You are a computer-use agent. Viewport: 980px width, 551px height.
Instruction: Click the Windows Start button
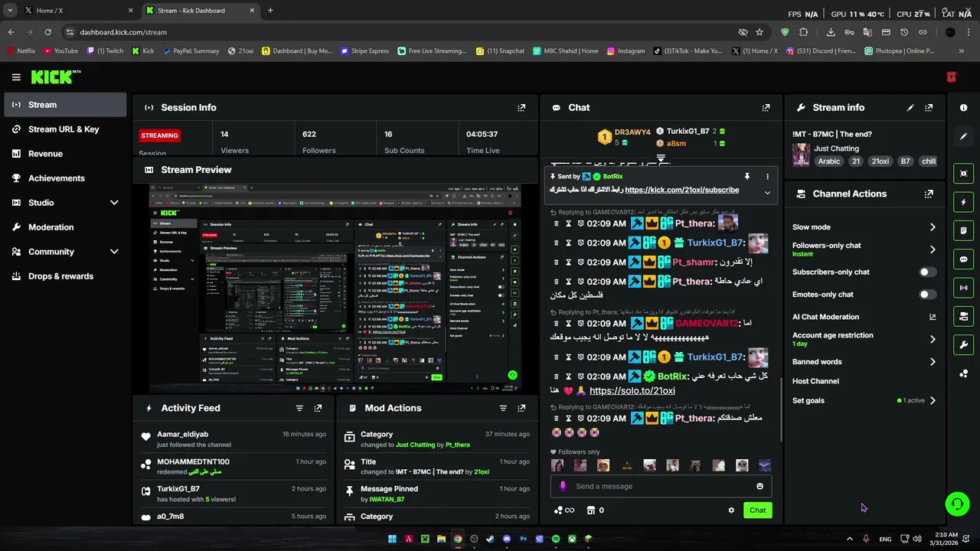pos(392,539)
